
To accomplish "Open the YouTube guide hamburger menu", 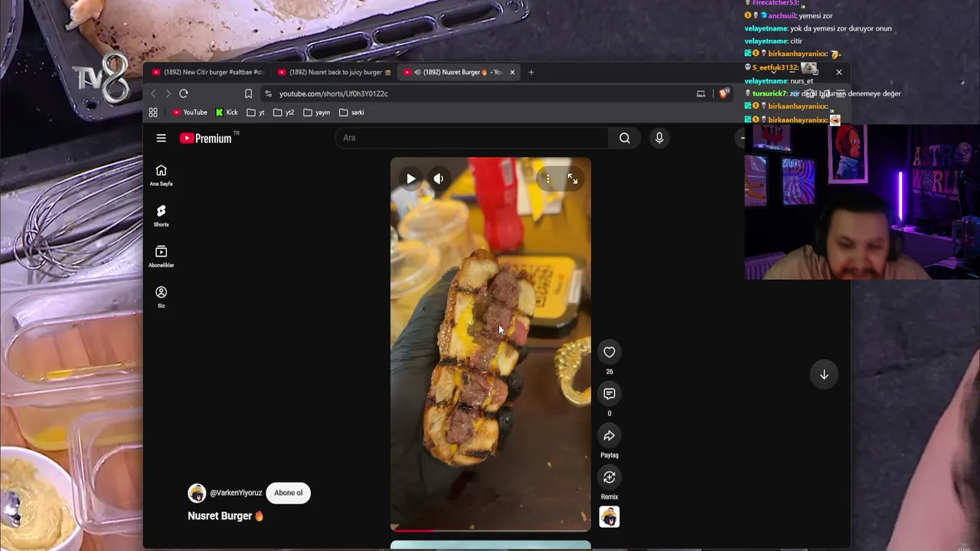I will tap(161, 138).
